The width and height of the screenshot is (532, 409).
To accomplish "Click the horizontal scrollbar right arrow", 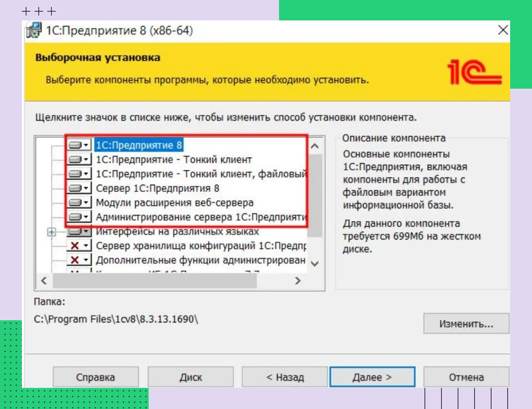I will [x=298, y=281].
